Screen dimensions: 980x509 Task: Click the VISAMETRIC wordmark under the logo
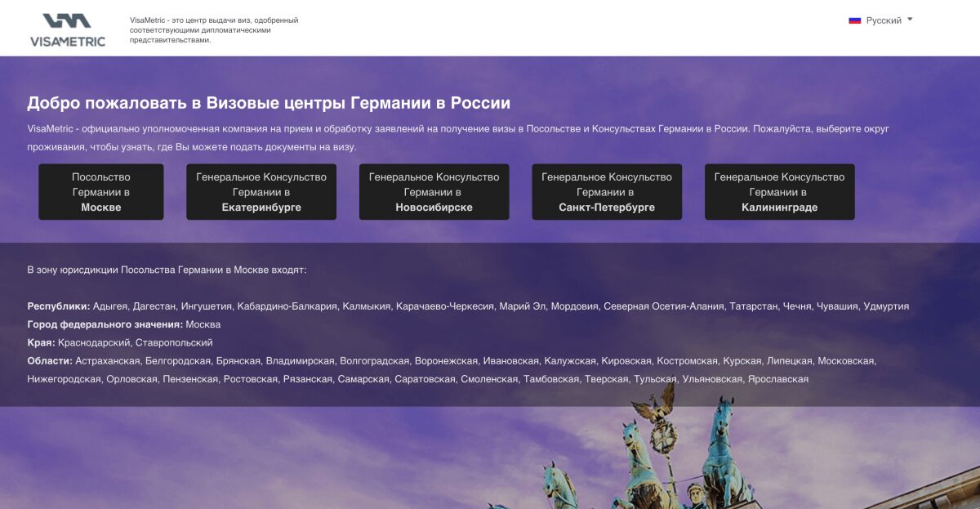point(68,42)
